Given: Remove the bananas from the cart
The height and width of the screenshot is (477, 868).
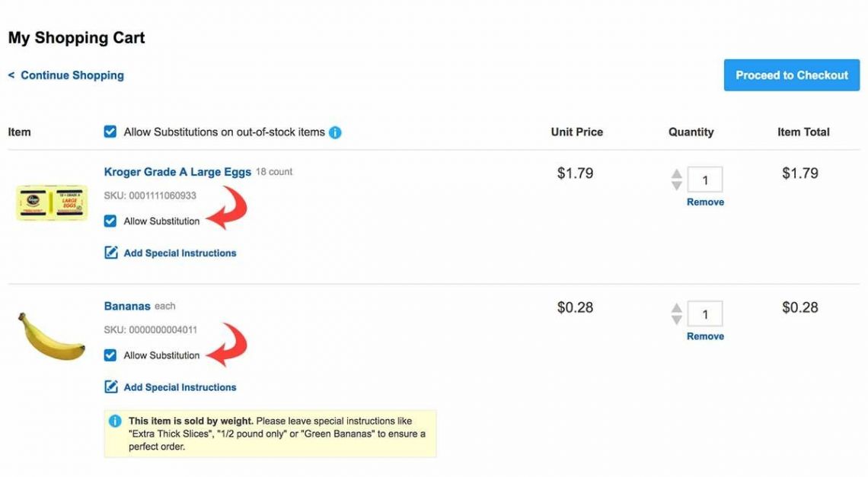Looking at the screenshot, I should tap(705, 335).
